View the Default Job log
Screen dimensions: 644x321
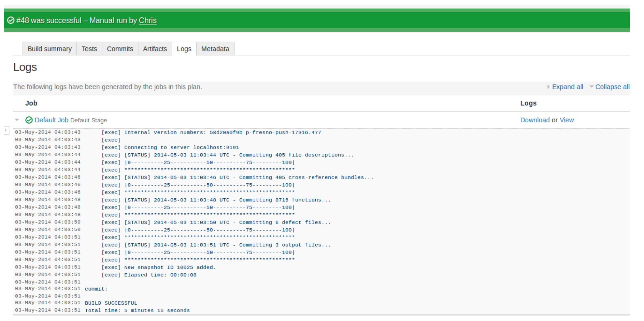[567, 120]
